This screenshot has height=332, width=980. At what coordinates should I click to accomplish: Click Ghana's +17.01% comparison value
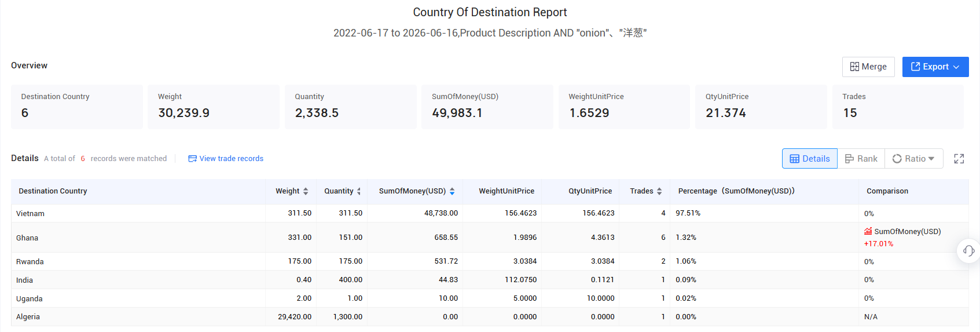(879, 244)
